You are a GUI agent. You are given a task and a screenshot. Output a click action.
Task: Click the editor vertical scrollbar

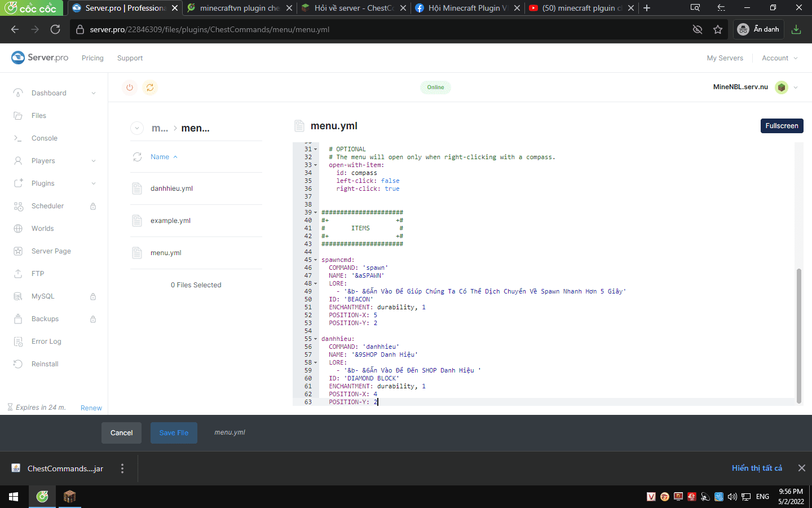point(798,335)
